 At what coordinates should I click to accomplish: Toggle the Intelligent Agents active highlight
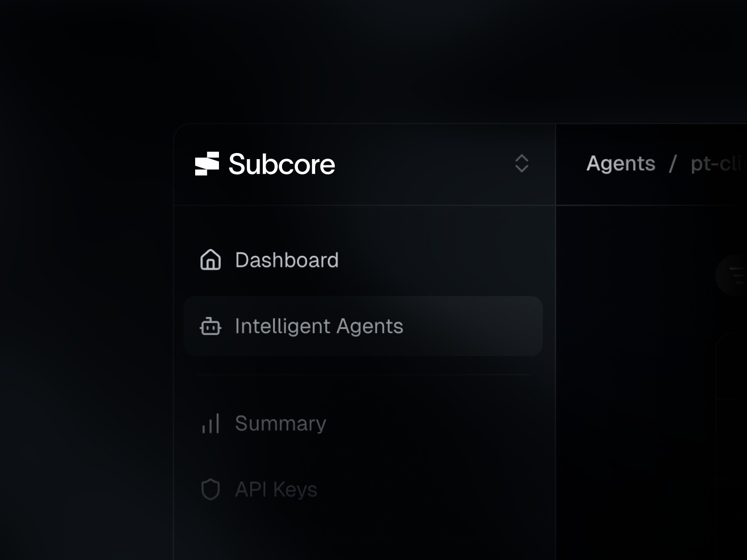click(x=364, y=327)
